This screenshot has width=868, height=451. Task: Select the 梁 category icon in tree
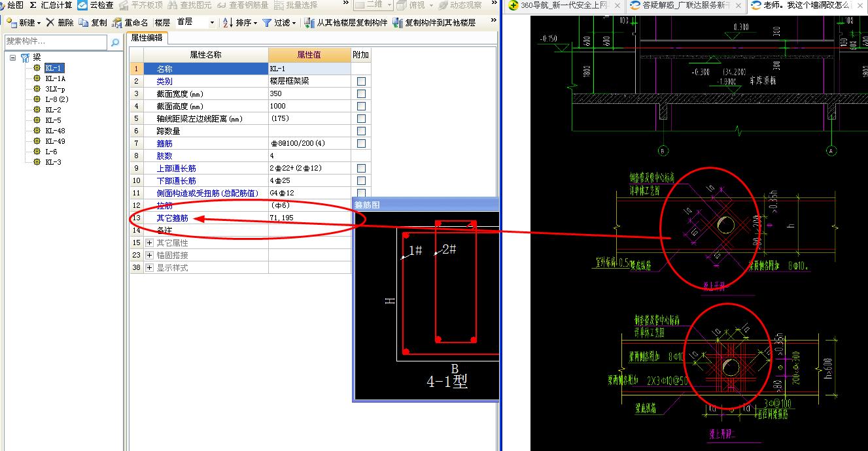coord(25,58)
